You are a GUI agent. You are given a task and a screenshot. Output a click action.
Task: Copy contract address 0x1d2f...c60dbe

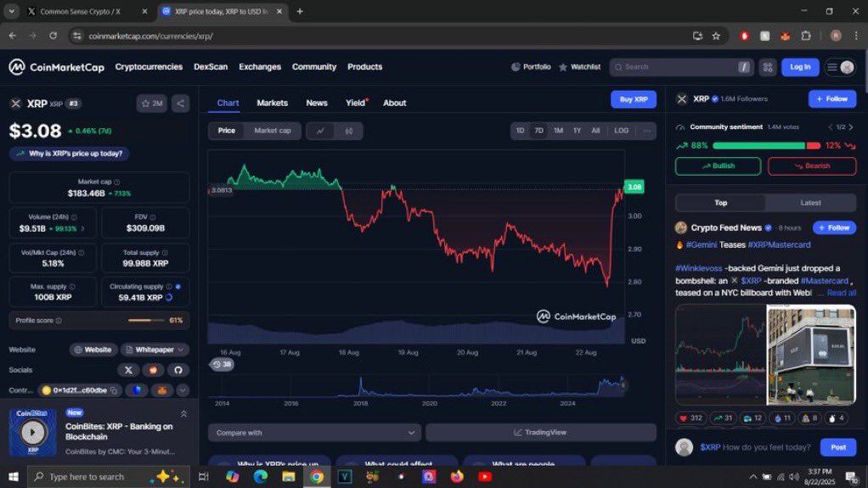pyautogui.click(x=114, y=390)
